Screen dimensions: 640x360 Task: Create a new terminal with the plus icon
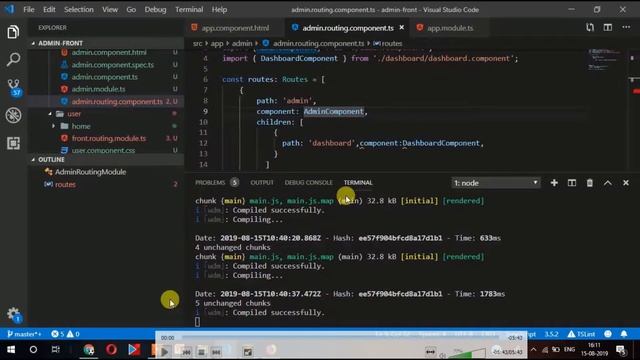pyautogui.click(x=554, y=183)
